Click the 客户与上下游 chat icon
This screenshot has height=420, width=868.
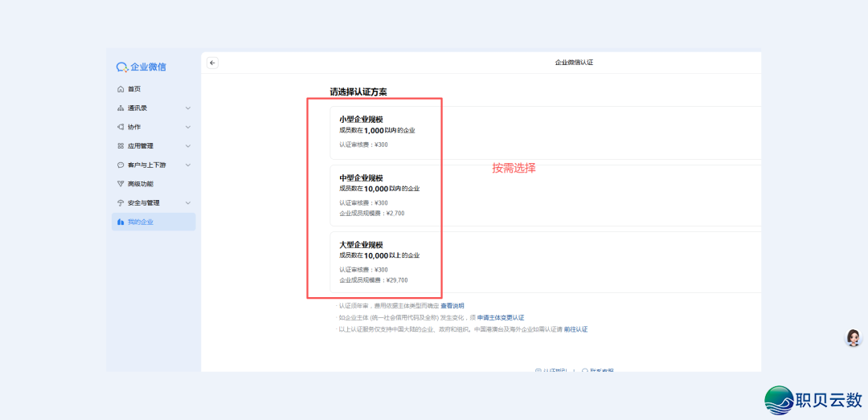pyautogui.click(x=121, y=165)
